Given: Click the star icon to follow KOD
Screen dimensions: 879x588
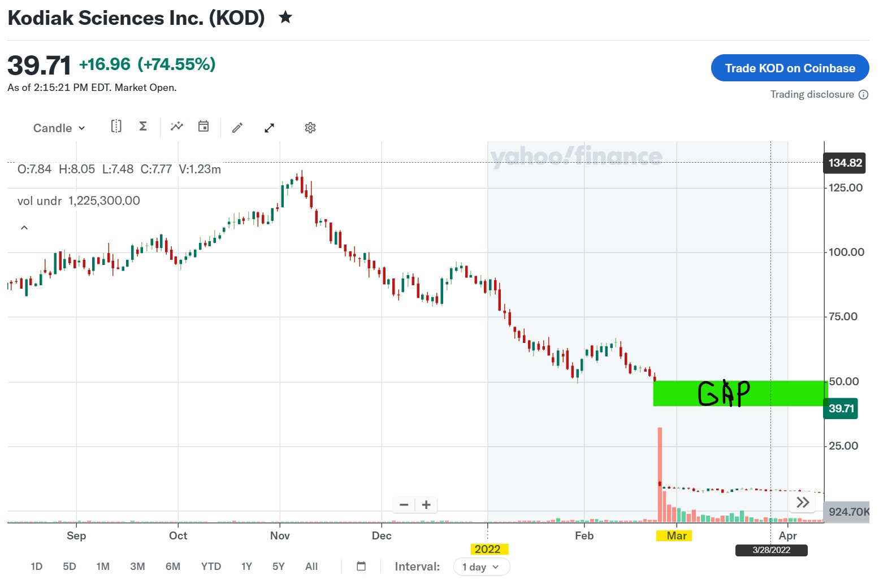Looking at the screenshot, I should click(x=285, y=18).
